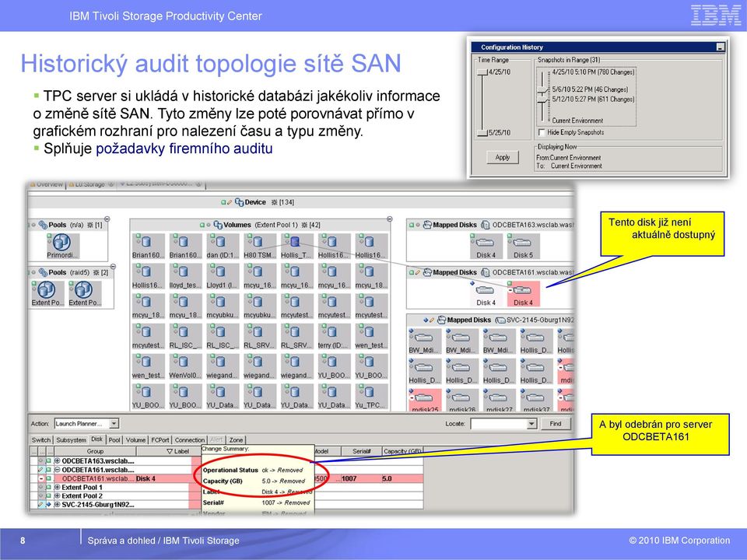Click the Time Range 5/25/10 slider handle

click(482, 133)
